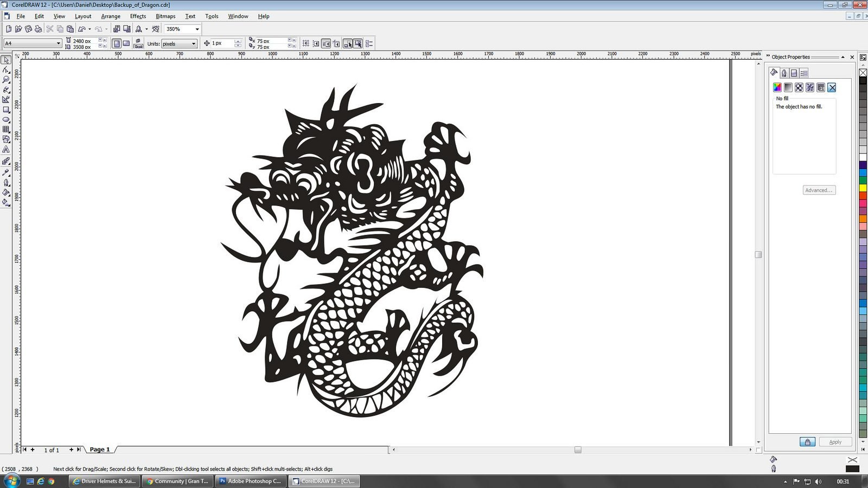The image size is (868, 488).
Task: Click the Export icon in toolbar
Action: point(127,29)
